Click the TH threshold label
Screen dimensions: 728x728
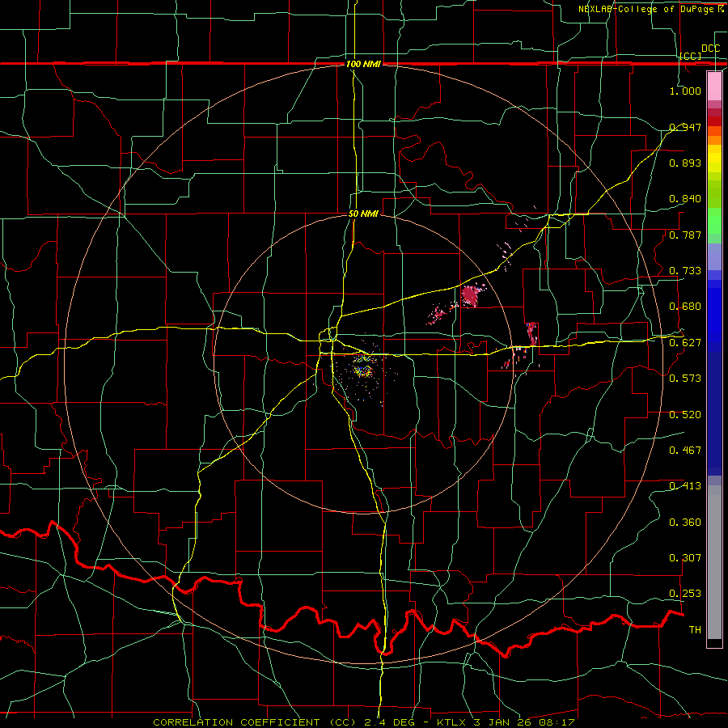695,630
